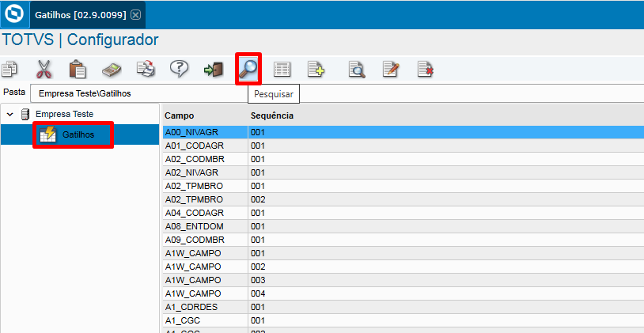Click the 001 sequence in the A02_NIVAGR row
The width and height of the screenshot is (644, 333).
tap(258, 172)
